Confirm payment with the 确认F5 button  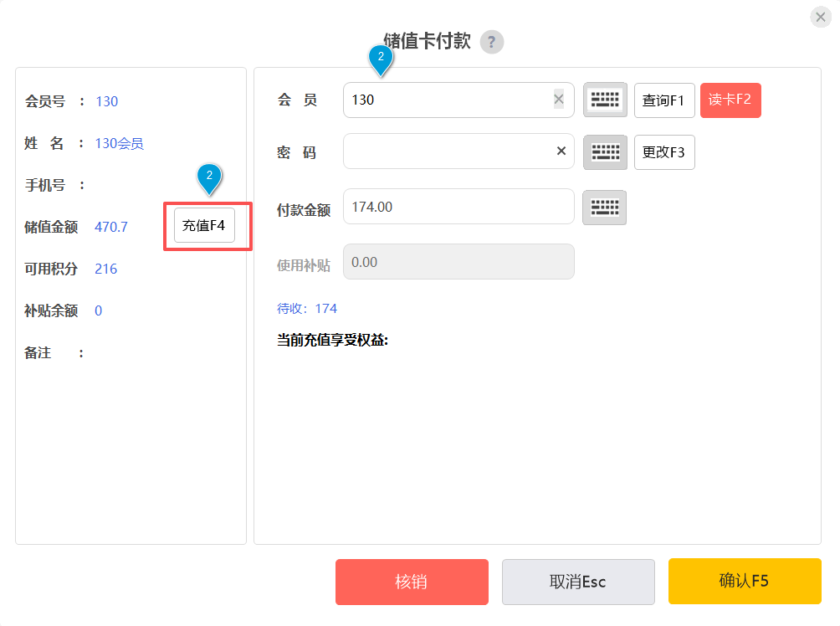pos(744,582)
